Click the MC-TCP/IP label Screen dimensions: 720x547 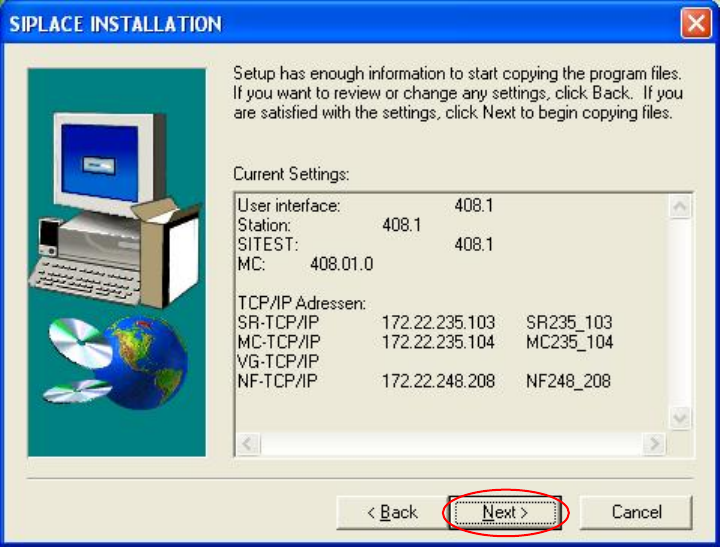(x=279, y=342)
